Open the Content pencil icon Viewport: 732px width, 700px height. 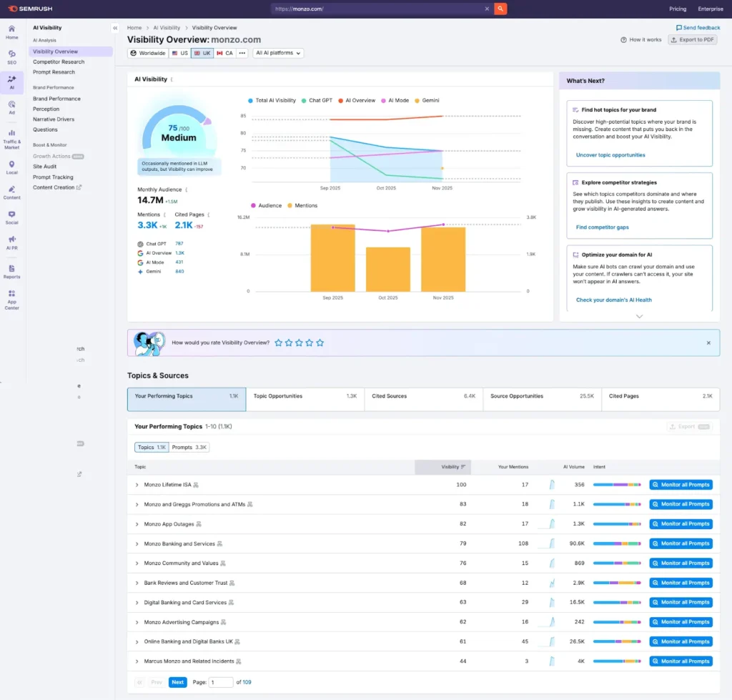(x=11, y=192)
